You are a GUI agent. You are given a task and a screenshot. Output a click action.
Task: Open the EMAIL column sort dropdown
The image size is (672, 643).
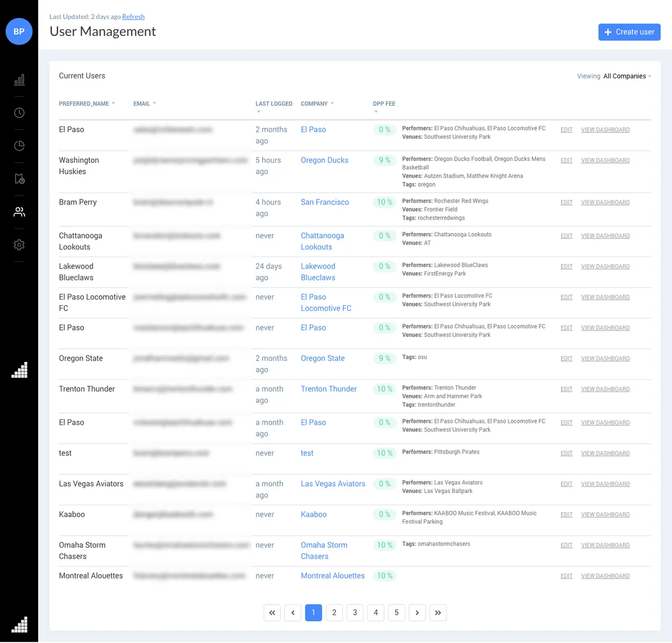point(155,103)
